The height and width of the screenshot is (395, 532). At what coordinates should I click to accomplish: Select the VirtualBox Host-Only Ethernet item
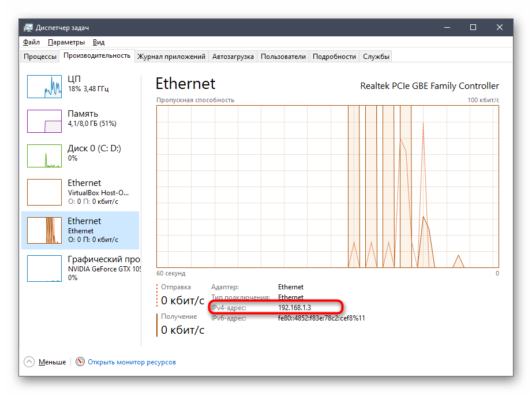(81, 192)
